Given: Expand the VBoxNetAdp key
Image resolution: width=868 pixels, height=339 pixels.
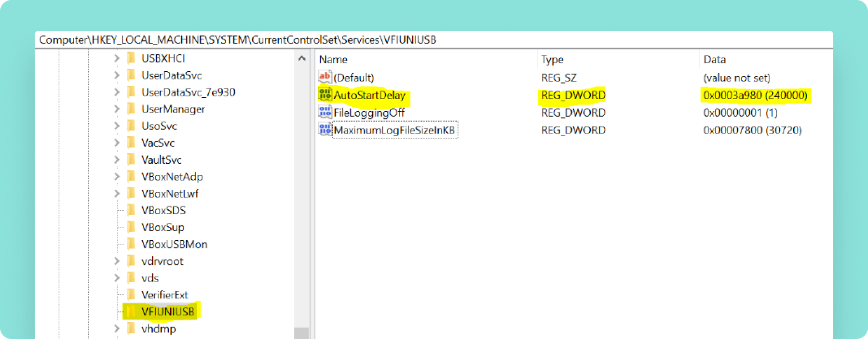Looking at the screenshot, I should coord(117,176).
